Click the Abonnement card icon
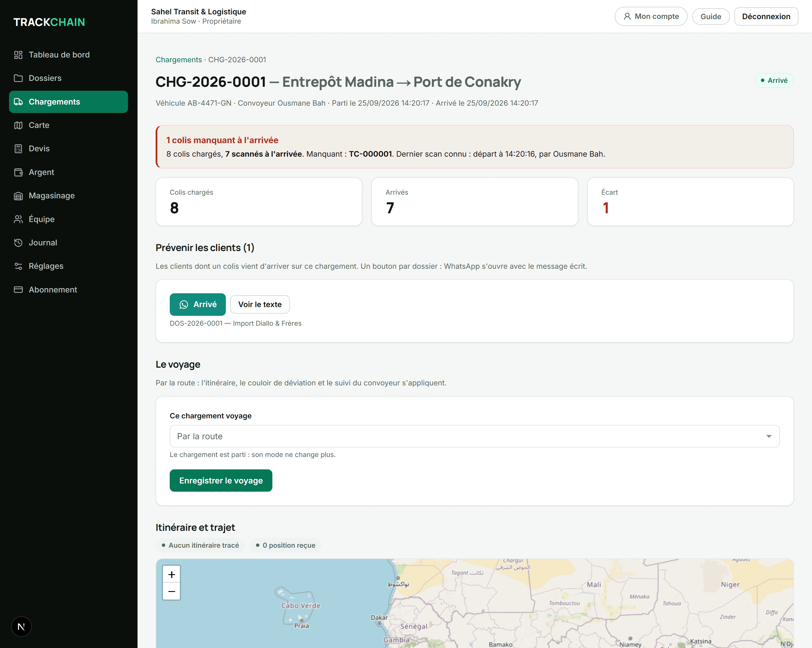This screenshot has height=648, width=812. pos(18,290)
